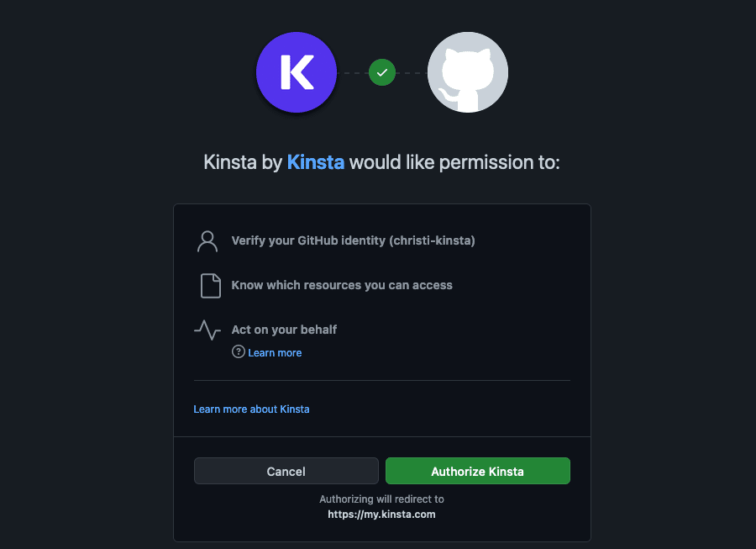Click the circled question mark help icon
756x549 pixels.
coord(238,352)
